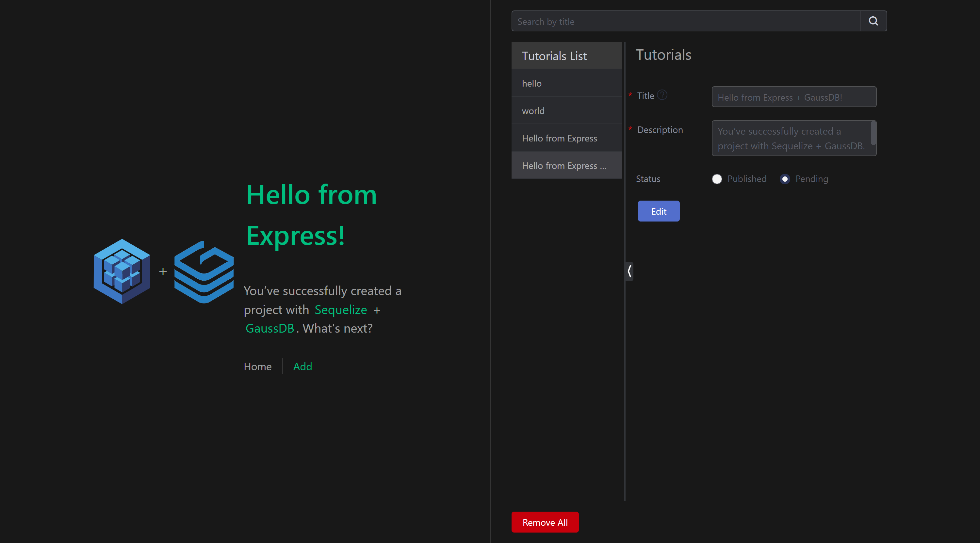Click the search magnifier icon button

[x=873, y=21]
